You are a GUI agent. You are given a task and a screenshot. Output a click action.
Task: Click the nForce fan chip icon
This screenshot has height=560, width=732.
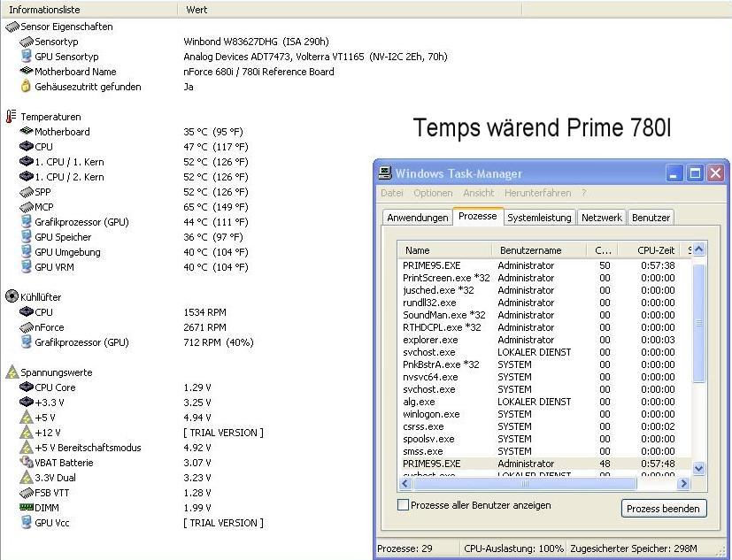(27, 327)
